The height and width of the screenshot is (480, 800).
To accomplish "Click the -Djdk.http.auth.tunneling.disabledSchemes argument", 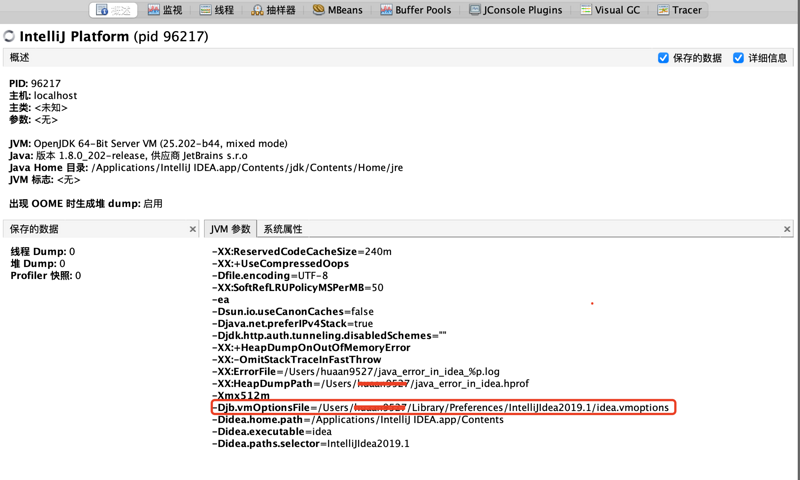I will [329, 336].
